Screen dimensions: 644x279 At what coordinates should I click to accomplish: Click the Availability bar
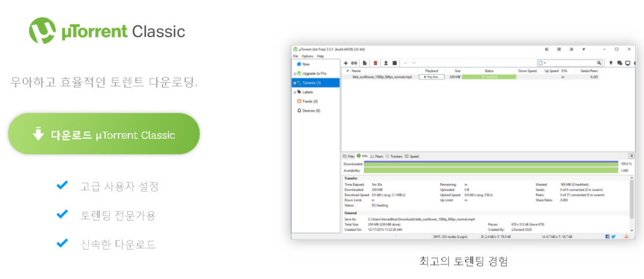tap(490, 170)
